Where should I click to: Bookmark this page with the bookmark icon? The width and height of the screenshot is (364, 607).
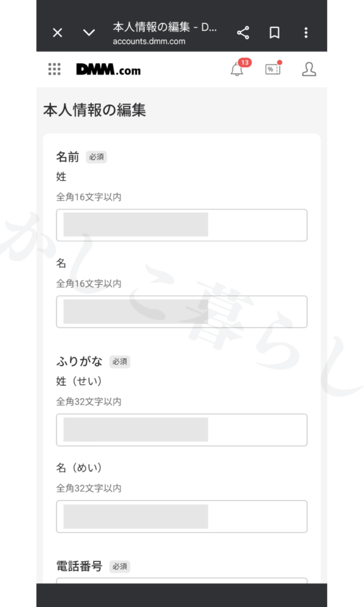tap(274, 33)
